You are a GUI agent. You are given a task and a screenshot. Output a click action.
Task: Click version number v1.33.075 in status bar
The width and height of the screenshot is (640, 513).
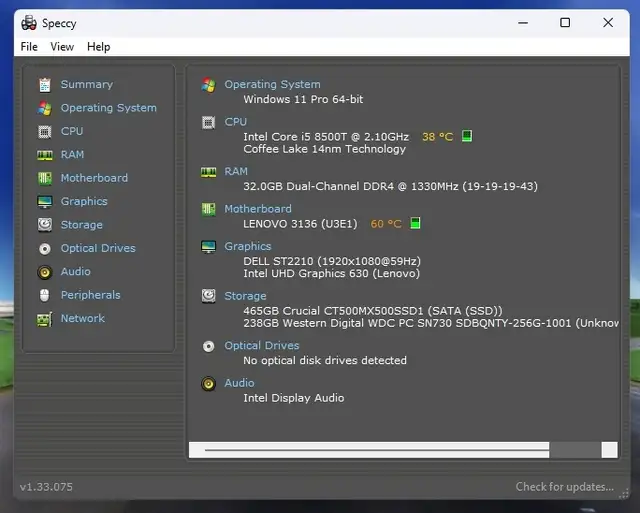click(46, 487)
